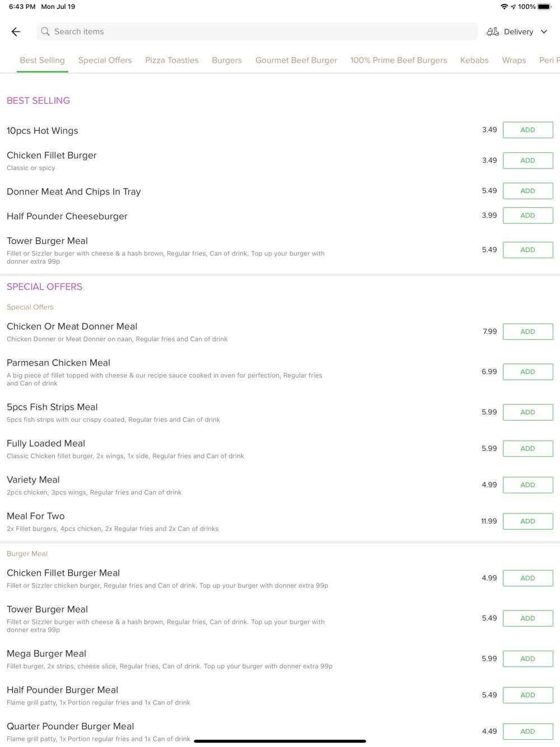Image resolution: width=560 pixels, height=747 pixels.
Task: Switch to Special Offers tab
Action: (x=105, y=60)
